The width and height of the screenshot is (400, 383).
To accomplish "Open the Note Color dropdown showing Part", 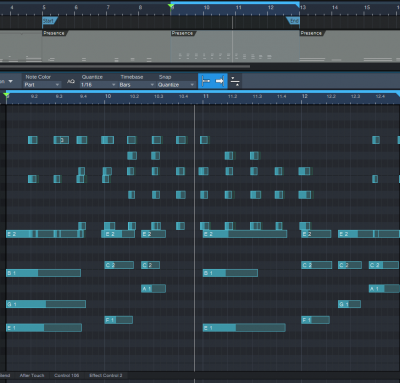I will 42,85.
